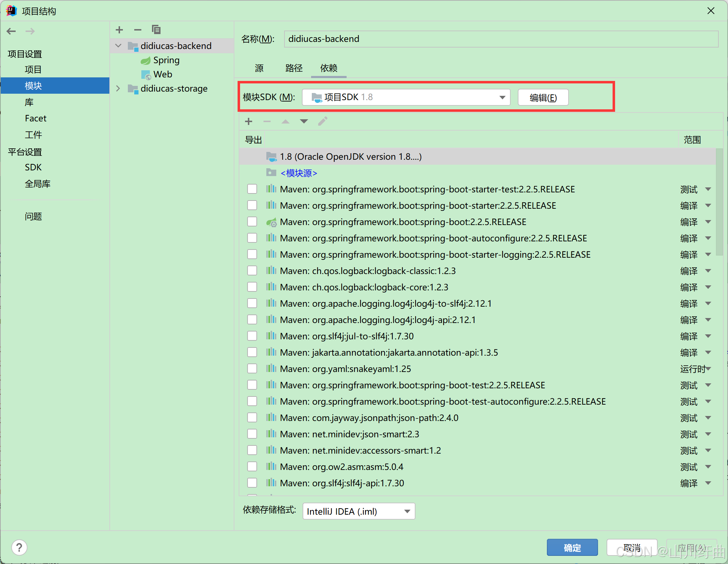Select the Web facet item
Viewport: 728px width, 564px height.
163,75
